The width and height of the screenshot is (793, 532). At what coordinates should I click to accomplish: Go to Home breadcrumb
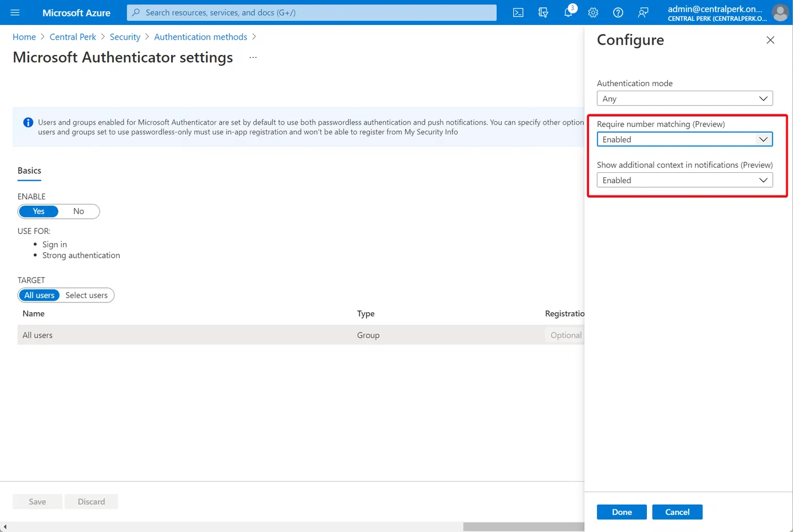pyautogui.click(x=24, y=37)
